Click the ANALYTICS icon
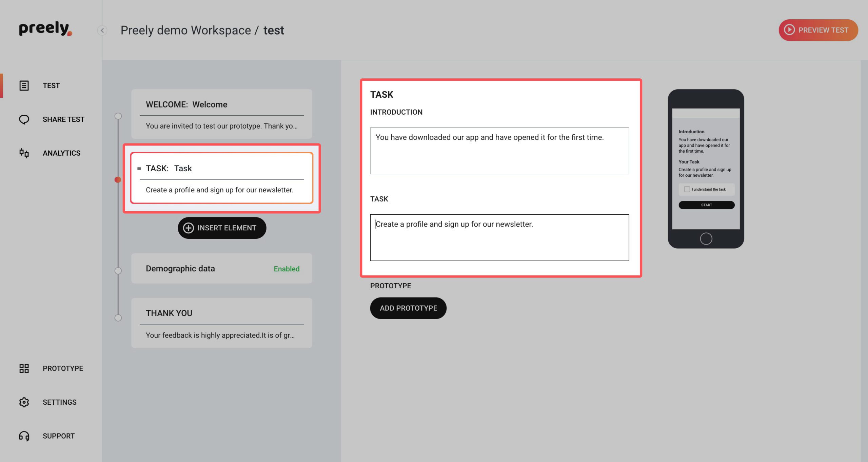This screenshot has width=868, height=462. pos(23,153)
